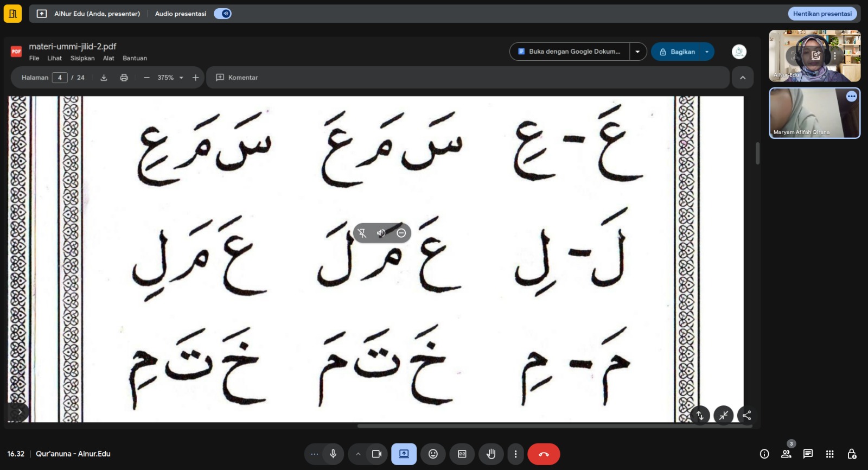Expand the Bagikan share options arrow
This screenshot has width=868, height=470.
707,52
